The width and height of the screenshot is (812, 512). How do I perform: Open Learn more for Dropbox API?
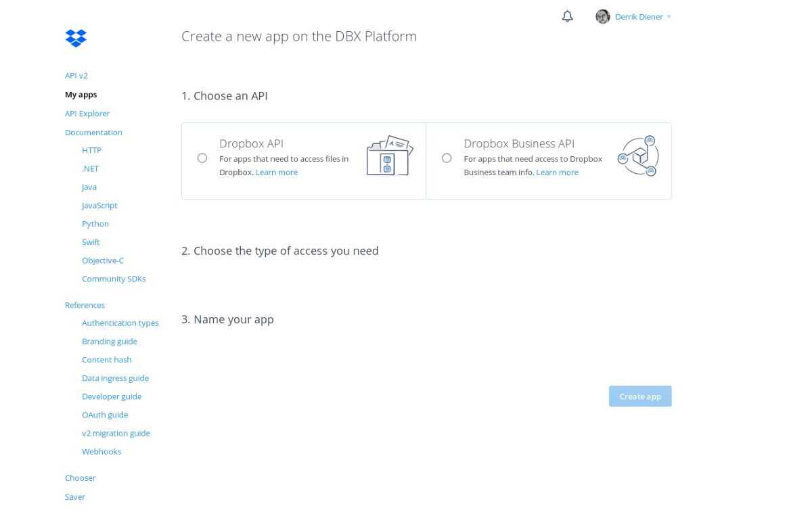277,172
